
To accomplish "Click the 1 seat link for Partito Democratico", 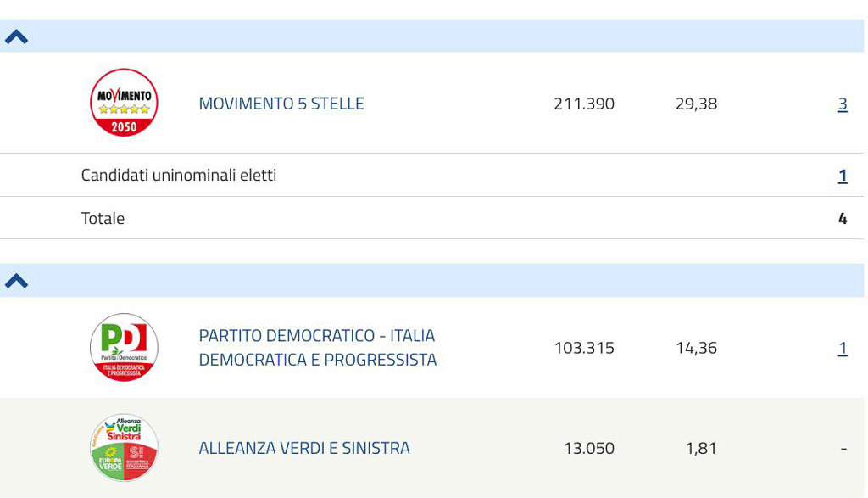I will 843,349.
